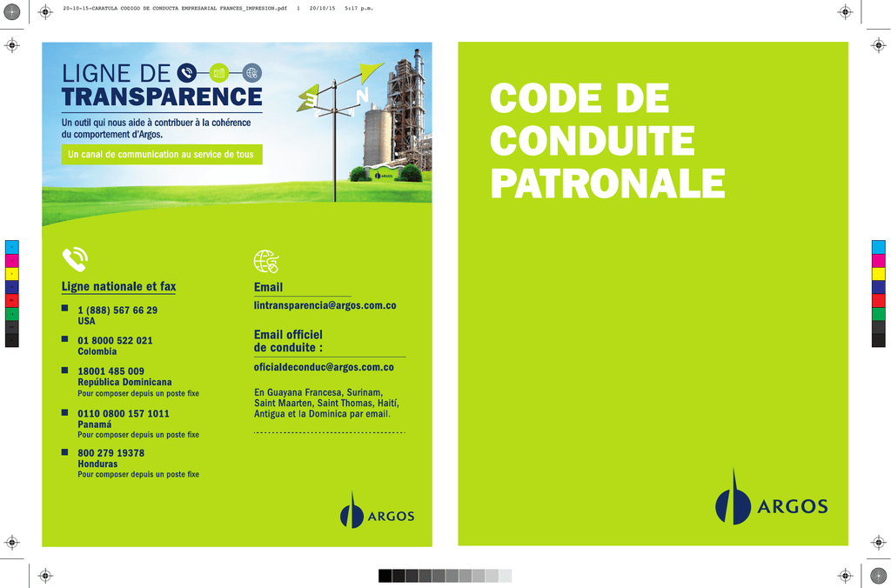Click the Ligne nationale et fax heading

pyautogui.click(x=118, y=286)
